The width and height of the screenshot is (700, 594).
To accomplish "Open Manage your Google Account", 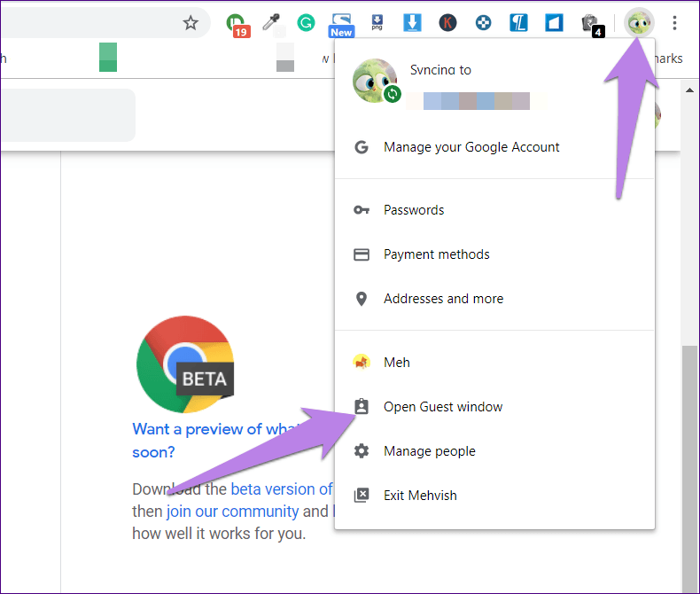I will pos(471,147).
